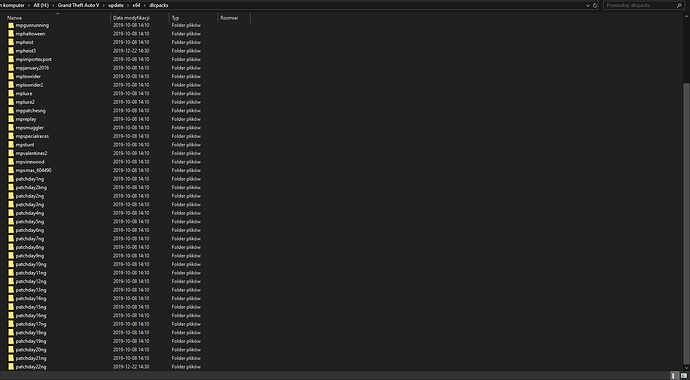
Task: Select the patchday22ng folder name
Action: [x=31, y=367]
